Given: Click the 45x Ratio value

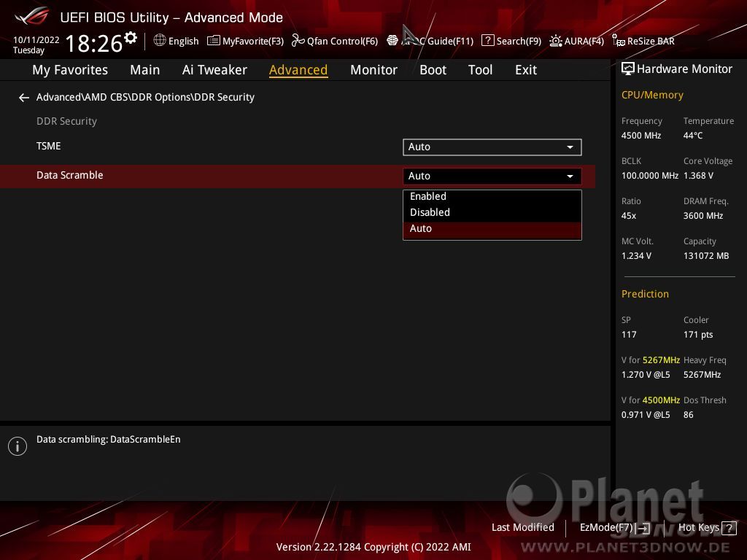Looking at the screenshot, I should point(628,216).
